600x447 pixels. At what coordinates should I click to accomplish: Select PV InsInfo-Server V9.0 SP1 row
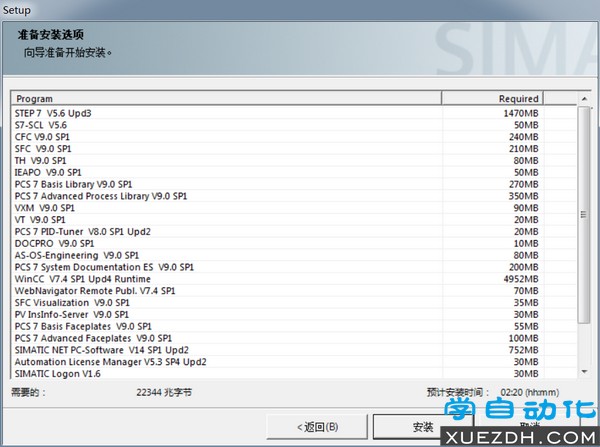pyautogui.click(x=293, y=315)
